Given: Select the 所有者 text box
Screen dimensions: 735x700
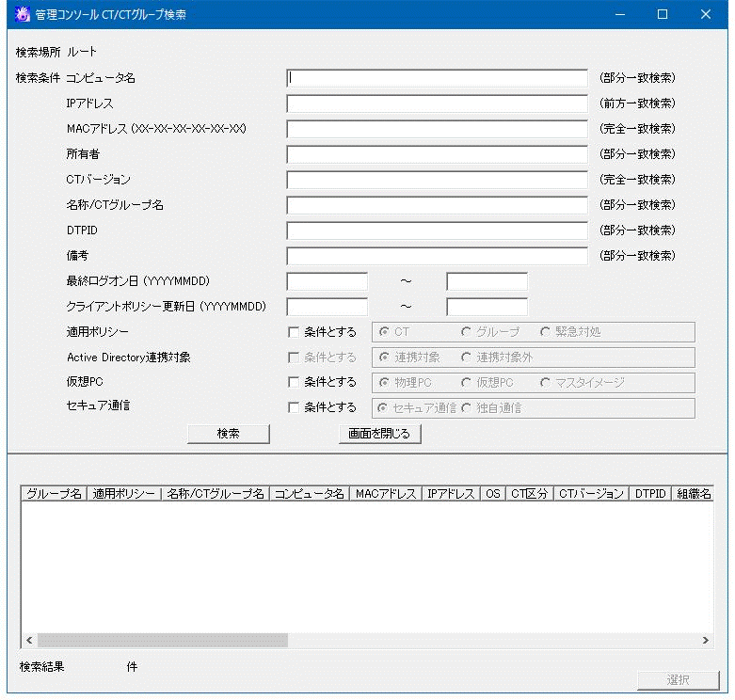Looking at the screenshot, I should [437, 154].
